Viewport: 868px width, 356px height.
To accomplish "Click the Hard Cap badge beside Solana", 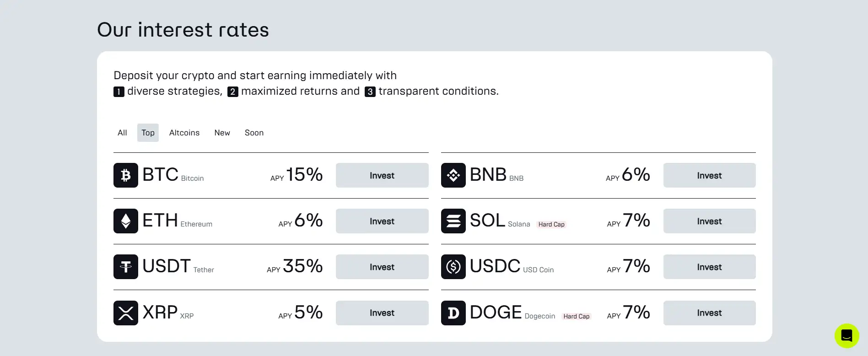I will pos(551,224).
